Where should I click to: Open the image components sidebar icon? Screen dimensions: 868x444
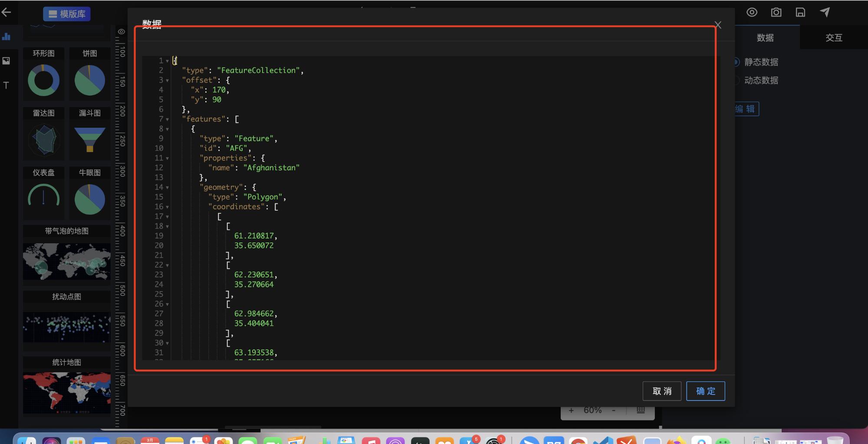(6, 61)
